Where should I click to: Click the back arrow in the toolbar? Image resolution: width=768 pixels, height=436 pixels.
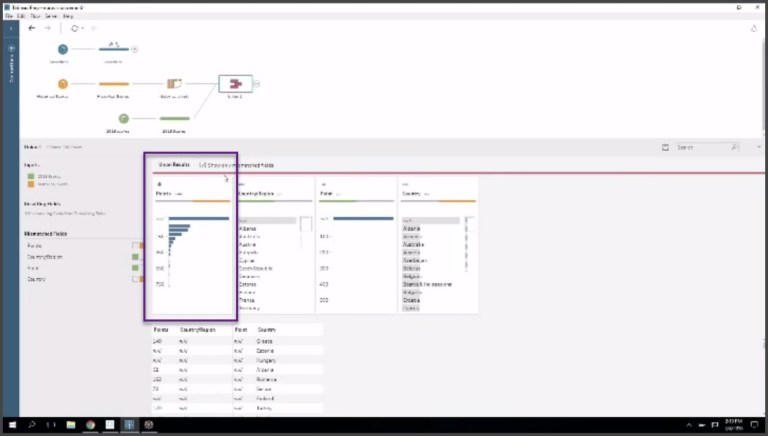pos(32,28)
